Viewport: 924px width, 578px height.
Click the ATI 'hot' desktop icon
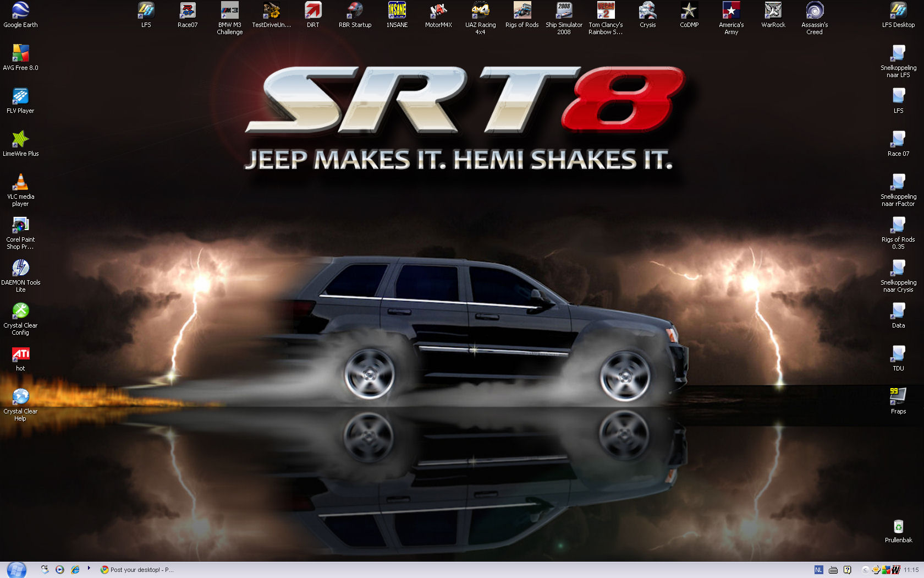(20, 358)
